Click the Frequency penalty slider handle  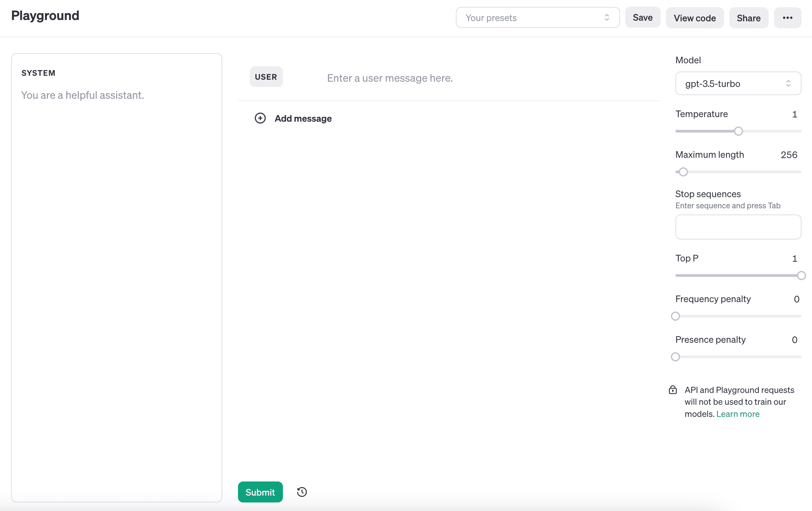(x=675, y=316)
